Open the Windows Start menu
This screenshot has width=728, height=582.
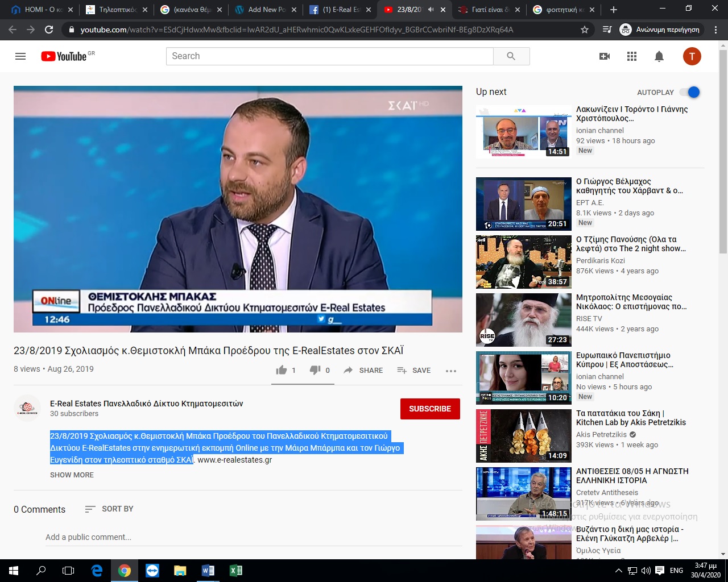coord(13,571)
